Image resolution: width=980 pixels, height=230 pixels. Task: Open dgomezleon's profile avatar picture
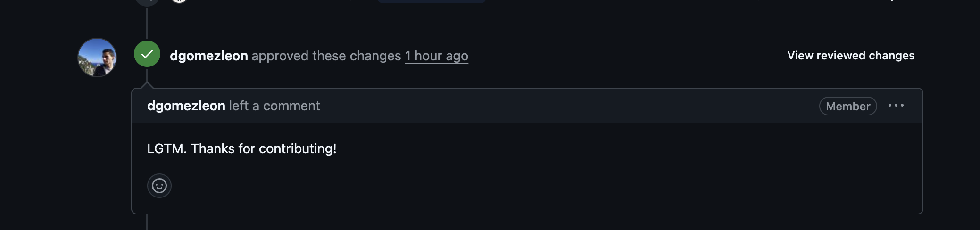click(x=97, y=57)
